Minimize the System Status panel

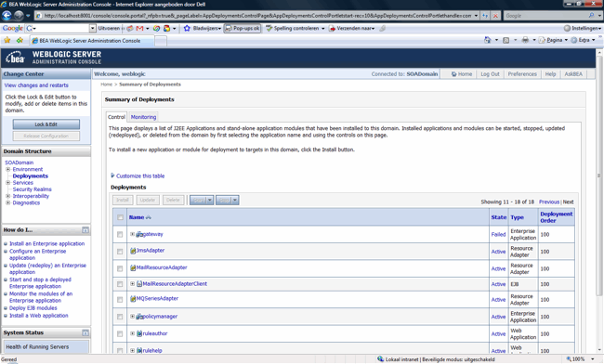coord(85,332)
